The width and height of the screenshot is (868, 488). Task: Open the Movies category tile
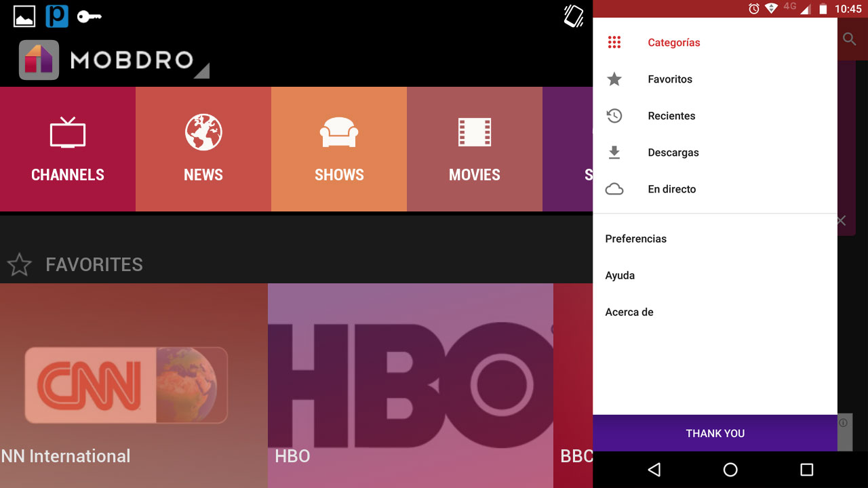pos(475,149)
